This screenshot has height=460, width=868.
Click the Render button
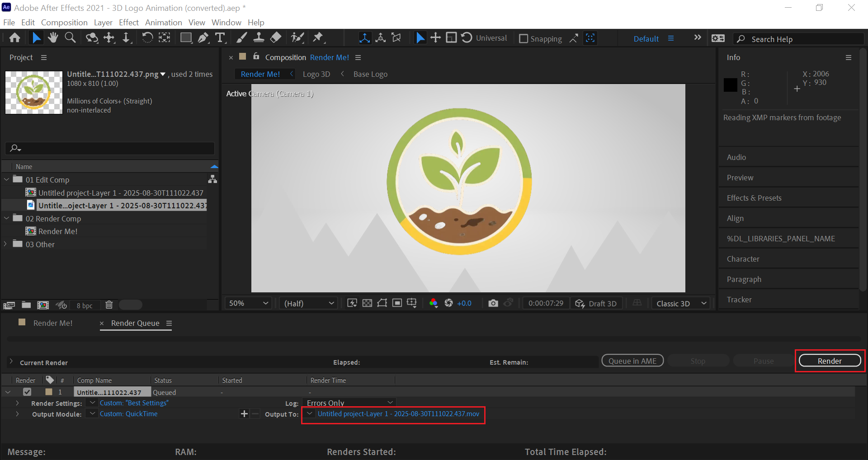[829, 361]
